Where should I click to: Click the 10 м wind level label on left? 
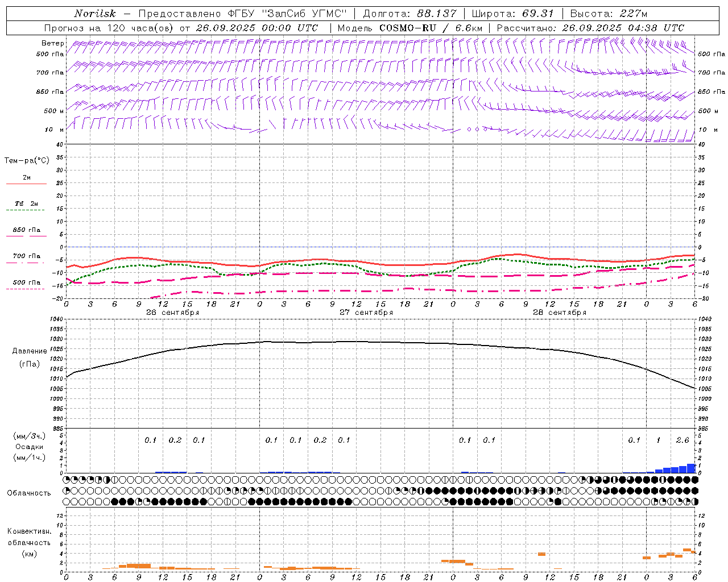tap(55, 130)
